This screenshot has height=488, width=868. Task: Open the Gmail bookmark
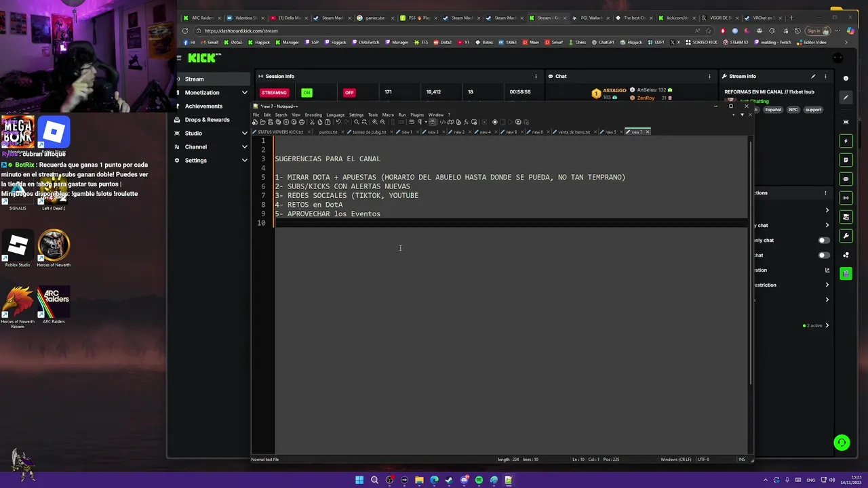[x=209, y=42]
